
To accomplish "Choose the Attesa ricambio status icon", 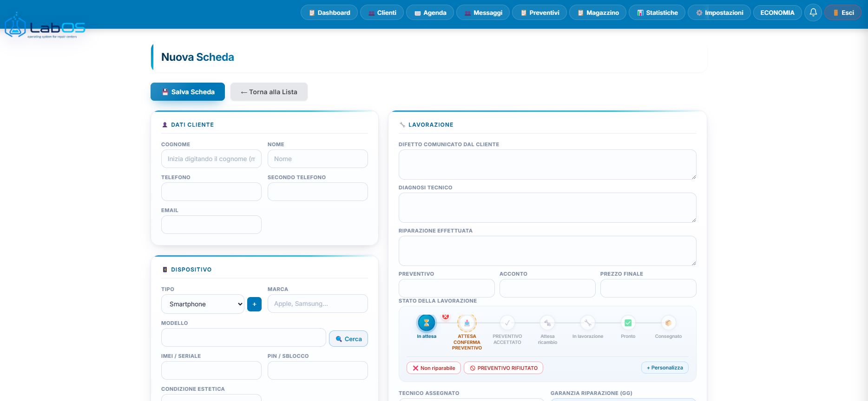I will click(547, 323).
